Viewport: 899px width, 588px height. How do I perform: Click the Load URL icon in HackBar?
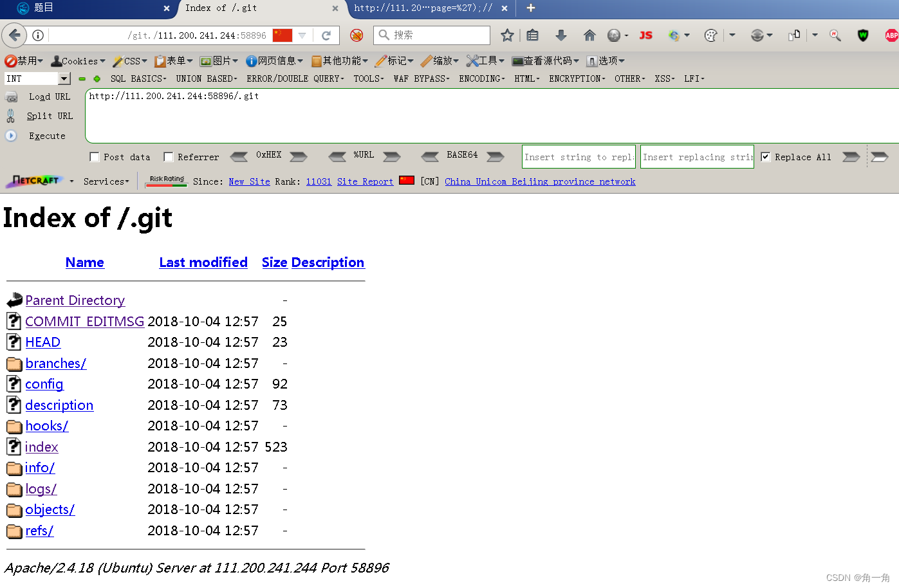point(12,96)
